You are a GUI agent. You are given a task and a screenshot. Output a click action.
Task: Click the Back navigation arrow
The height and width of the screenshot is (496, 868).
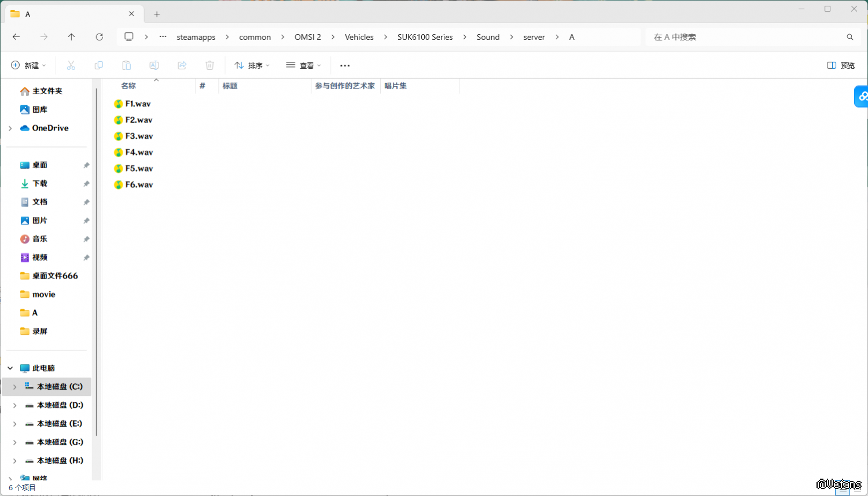[16, 37]
